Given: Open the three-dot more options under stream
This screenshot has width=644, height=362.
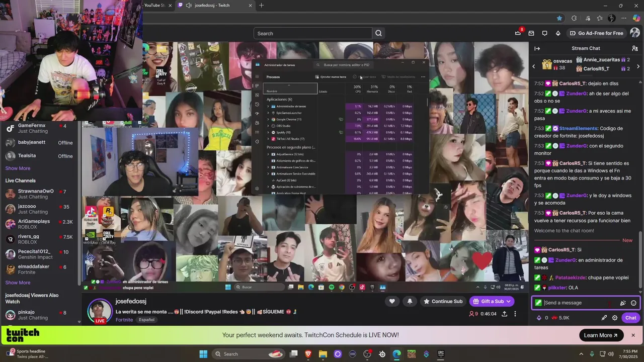Looking at the screenshot, I should click(515, 314).
